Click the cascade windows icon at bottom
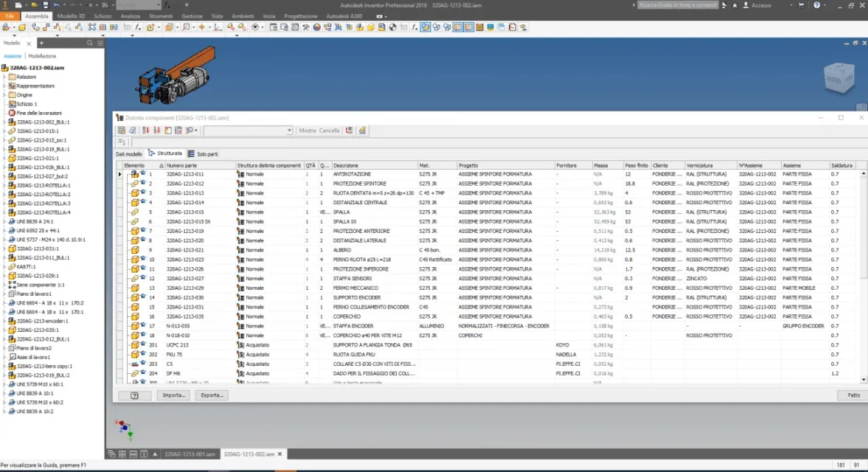868x472 pixels. (x=112, y=454)
